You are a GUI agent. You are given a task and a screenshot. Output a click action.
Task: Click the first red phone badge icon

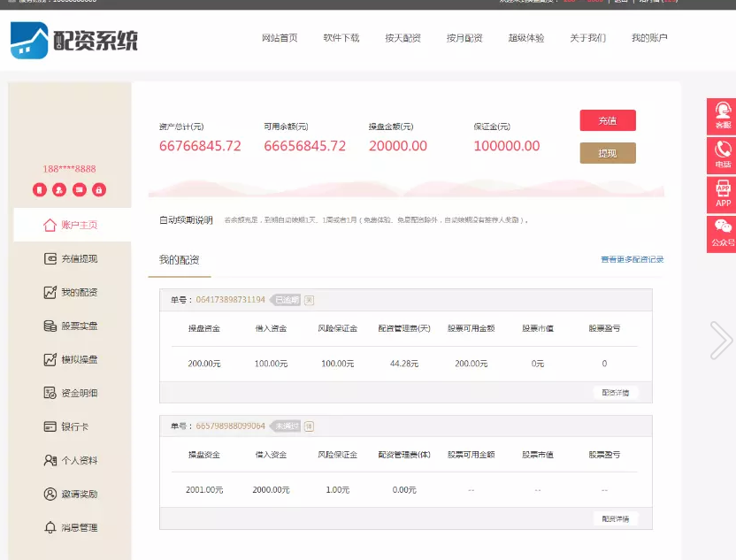40,189
